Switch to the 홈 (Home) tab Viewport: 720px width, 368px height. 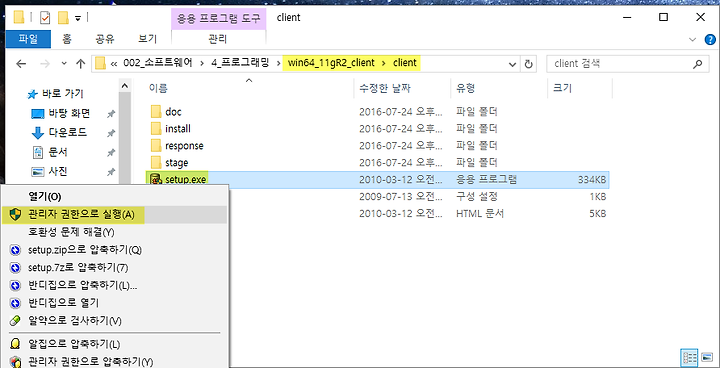(68, 39)
